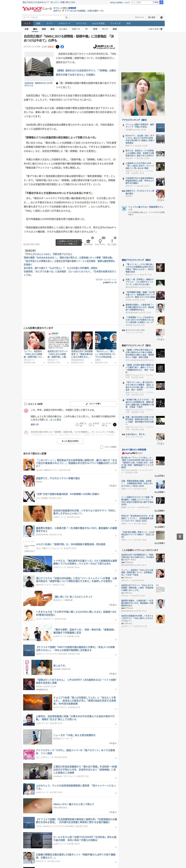Select the 速報 navigation tab
The height and width of the screenshot is (868, 186).
point(38,24)
